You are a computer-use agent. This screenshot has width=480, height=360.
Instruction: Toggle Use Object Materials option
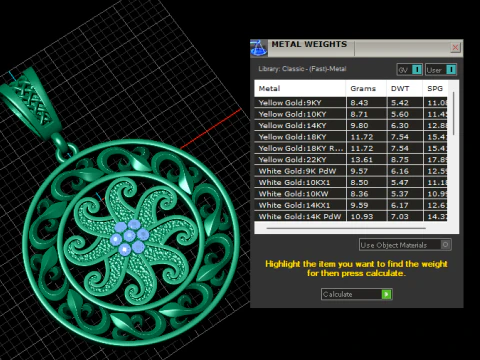tap(405, 245)
